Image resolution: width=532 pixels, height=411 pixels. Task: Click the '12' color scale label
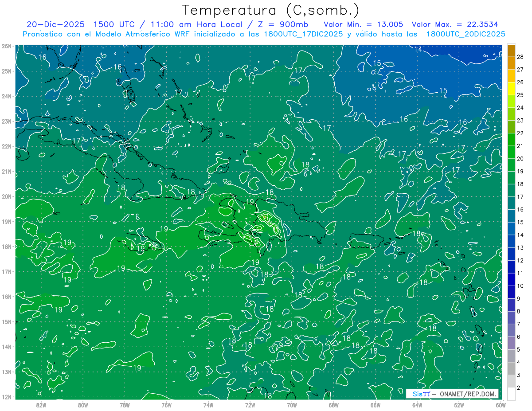(x=520, y=260)
